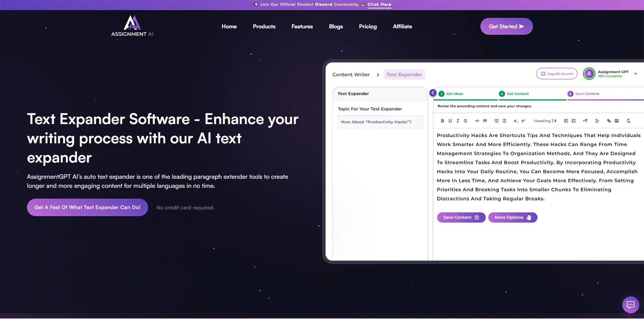
Task: Toggle underline formatting in editor toolbar
Action: (x=450, y=121)
